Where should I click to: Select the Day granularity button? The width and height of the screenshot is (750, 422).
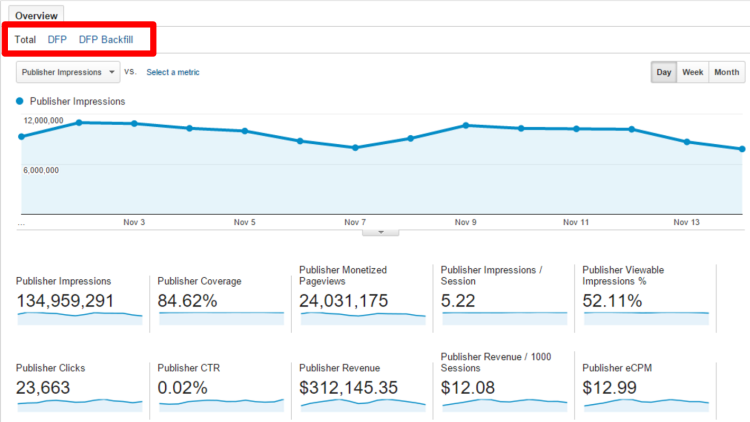(x=664, y=72)
